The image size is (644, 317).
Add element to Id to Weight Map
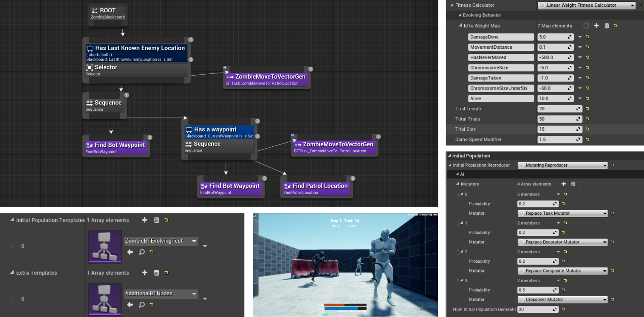[x=596, y=26]
